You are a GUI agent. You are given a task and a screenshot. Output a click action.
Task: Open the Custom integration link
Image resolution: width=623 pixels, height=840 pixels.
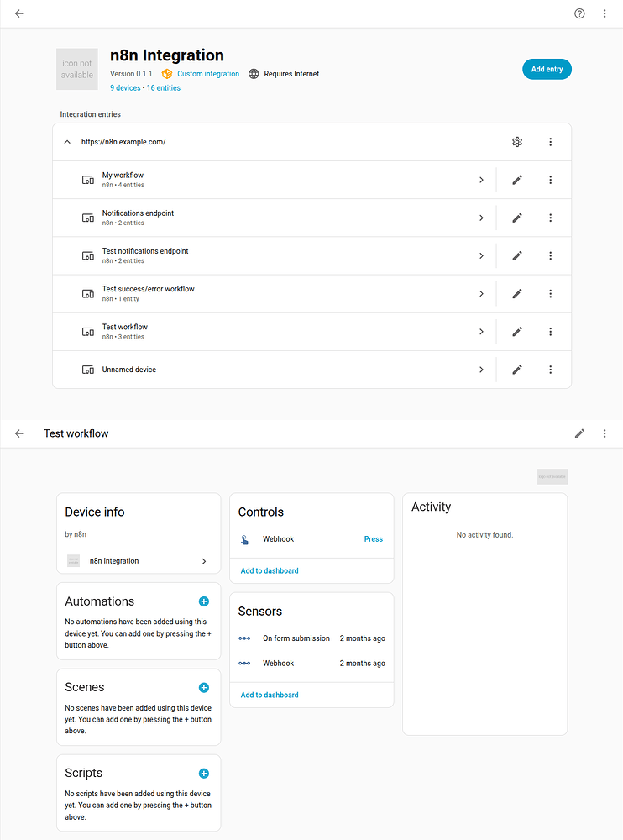(x=208, y=74)
